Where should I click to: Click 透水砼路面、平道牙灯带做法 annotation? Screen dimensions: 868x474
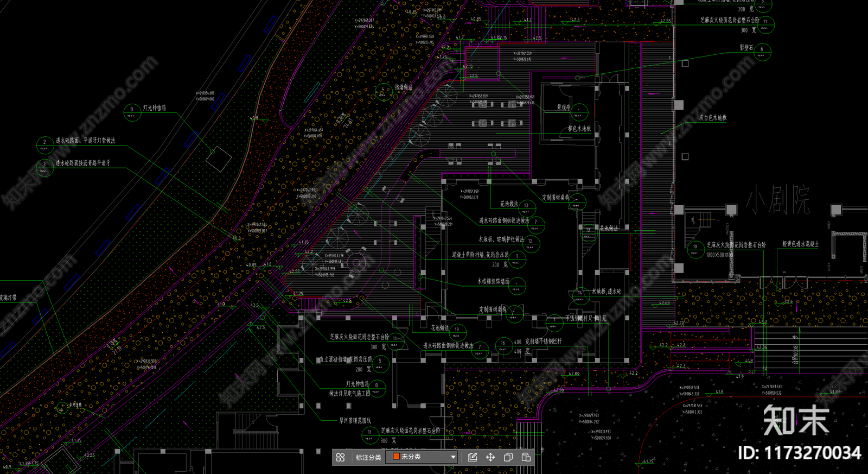point(85,141)
